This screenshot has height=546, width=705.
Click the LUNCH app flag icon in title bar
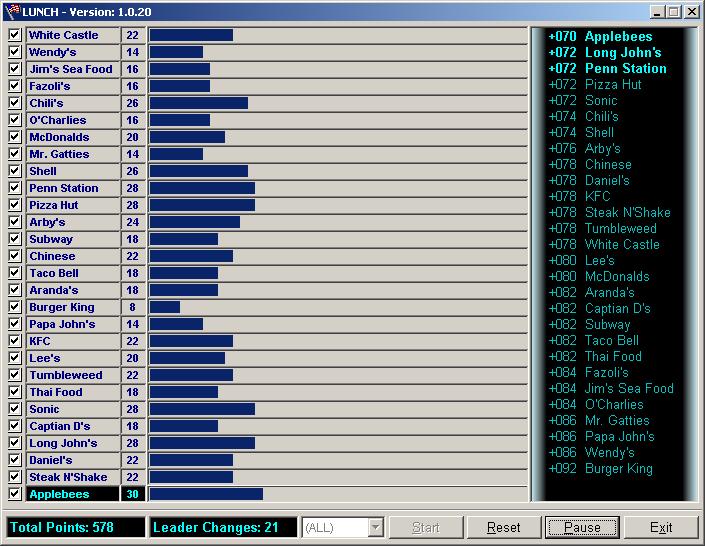pyautogui.click(x=13, y=11)
